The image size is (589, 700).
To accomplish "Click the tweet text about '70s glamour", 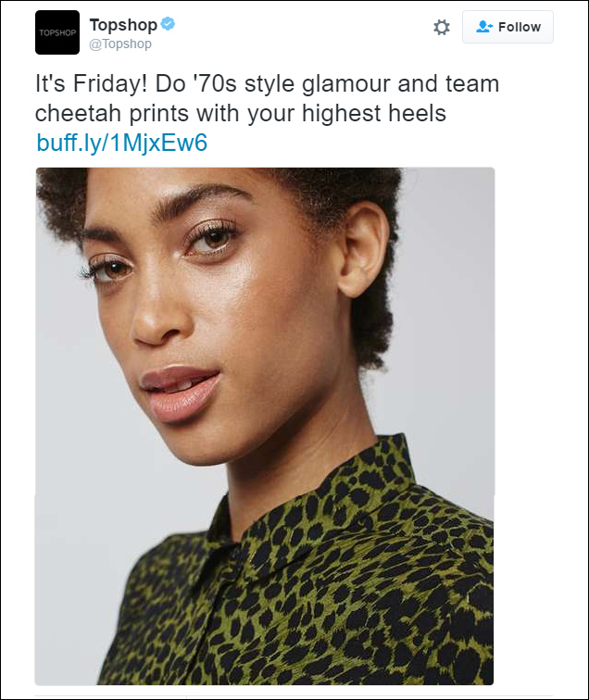I will (x=267, y=98).
